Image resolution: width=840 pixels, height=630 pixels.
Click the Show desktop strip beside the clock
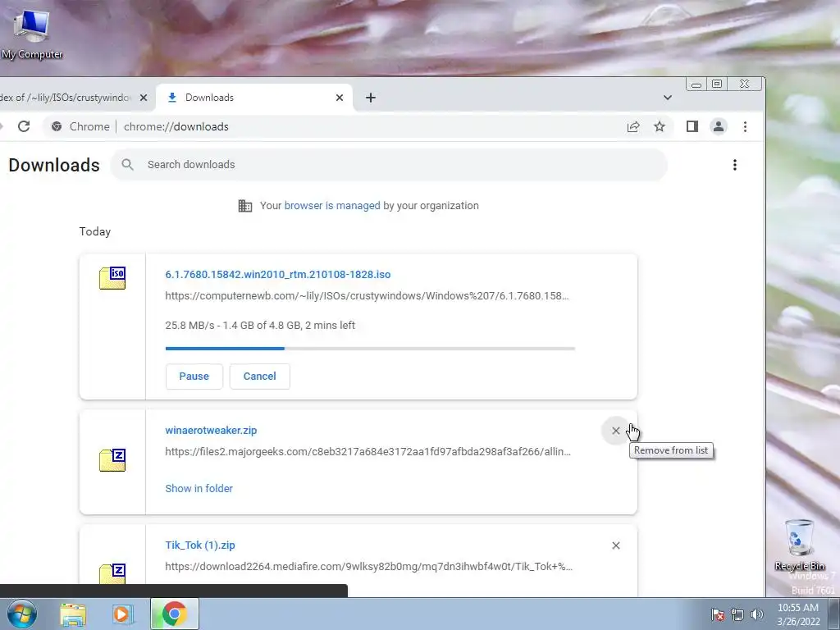point(834,614)
